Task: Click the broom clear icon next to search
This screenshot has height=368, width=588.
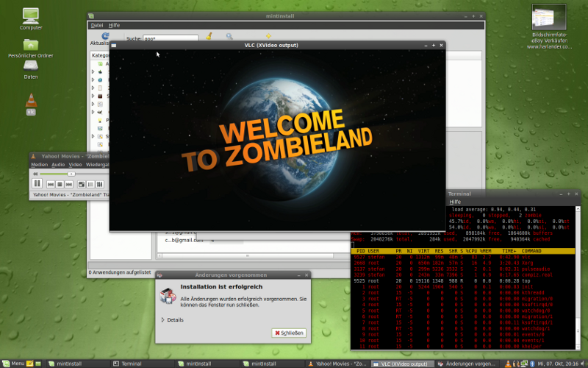Action: tap(209, 36)
